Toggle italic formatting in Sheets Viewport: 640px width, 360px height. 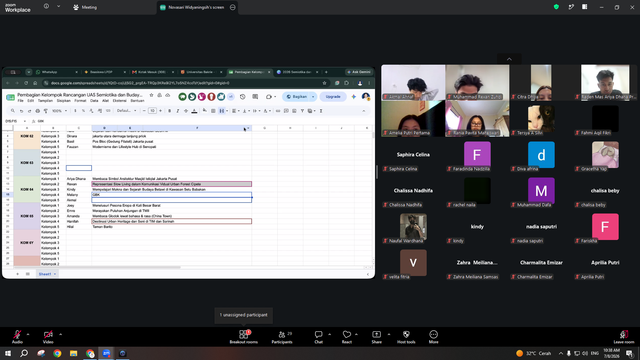pos(178,111)
